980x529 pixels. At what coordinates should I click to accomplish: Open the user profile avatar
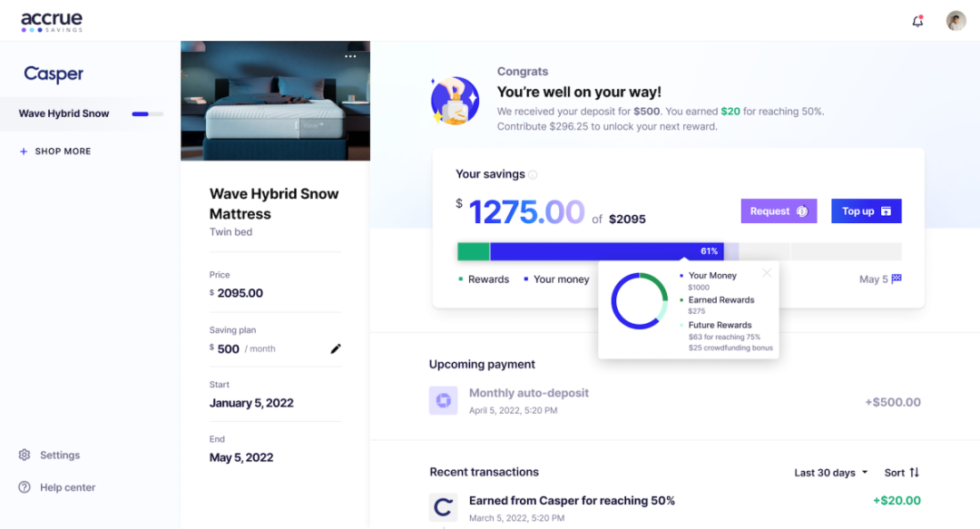click(x=955, y=21)
